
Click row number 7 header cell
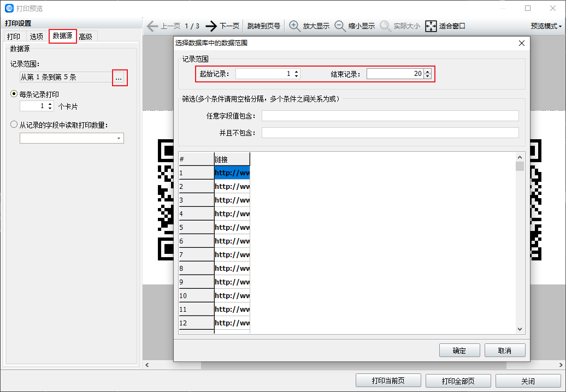click(196, 254)
